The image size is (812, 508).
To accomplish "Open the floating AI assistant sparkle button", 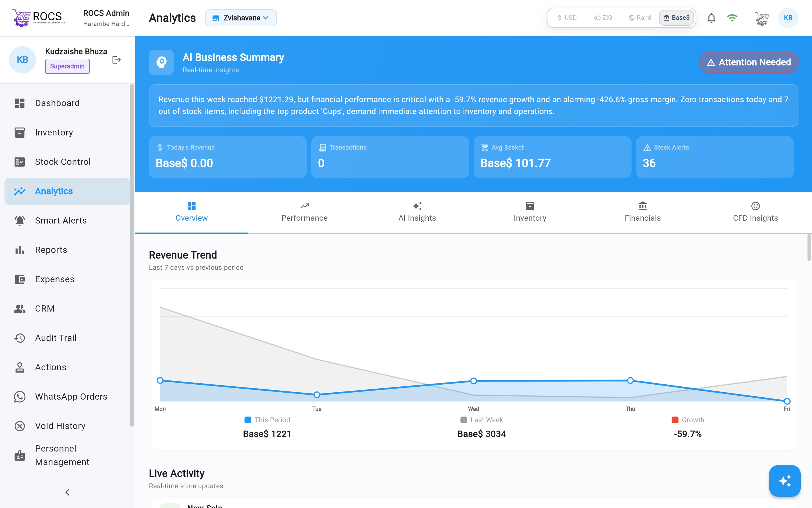I will [x=785, y=481].
